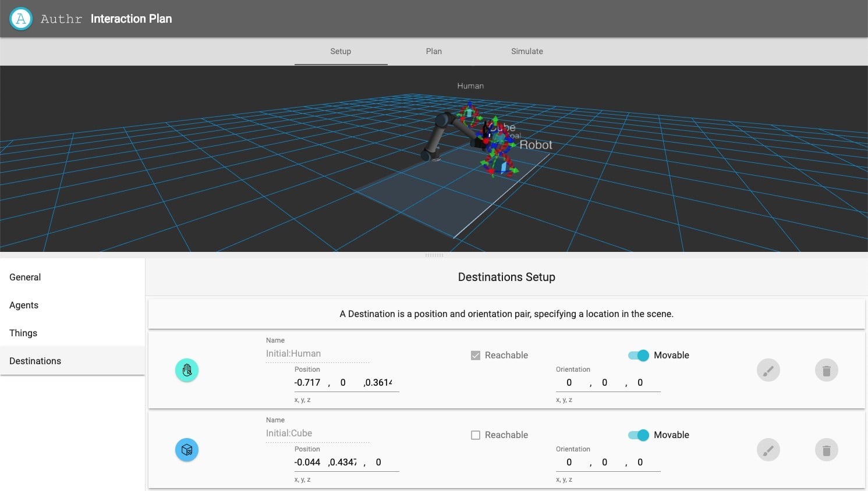
Task: Edit Initial:Human orientation x value
Action: point(569,383)
